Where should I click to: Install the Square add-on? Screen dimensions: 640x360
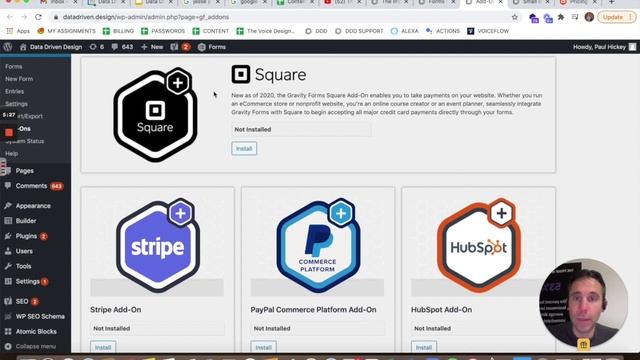pyautogui.click(x=244, y=149)
